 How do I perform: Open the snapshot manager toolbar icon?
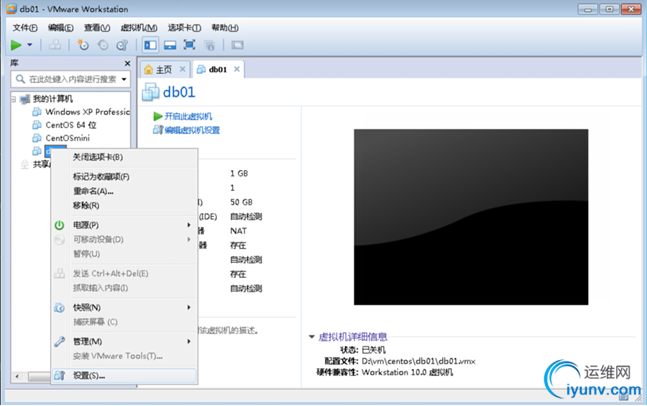tap(122, 45)
